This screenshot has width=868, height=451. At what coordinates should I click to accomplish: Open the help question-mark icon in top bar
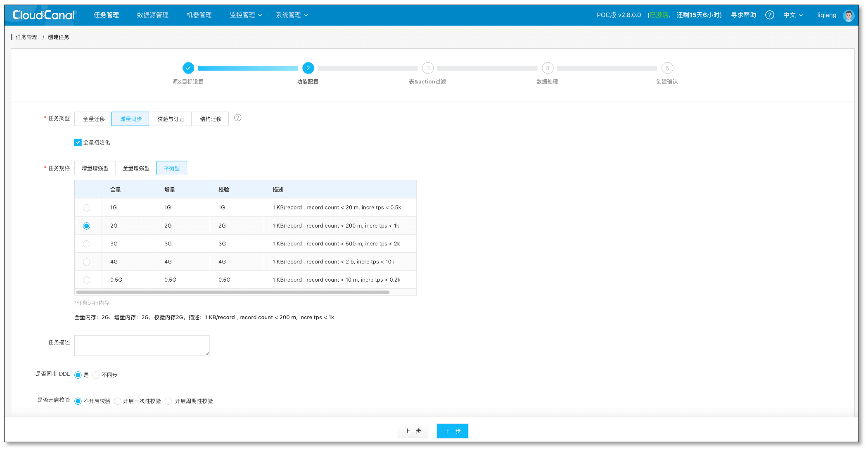pyautogui.click(x=770, y=15)
